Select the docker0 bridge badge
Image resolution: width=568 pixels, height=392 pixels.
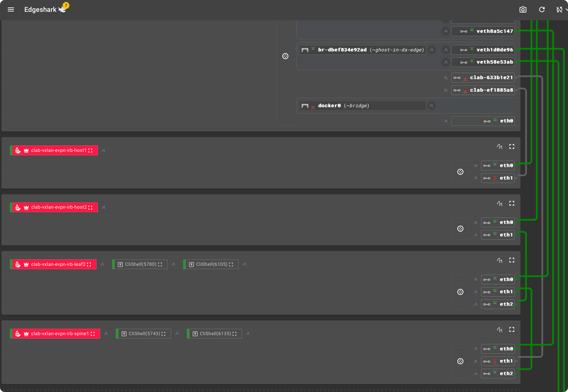tap(362, 106)
